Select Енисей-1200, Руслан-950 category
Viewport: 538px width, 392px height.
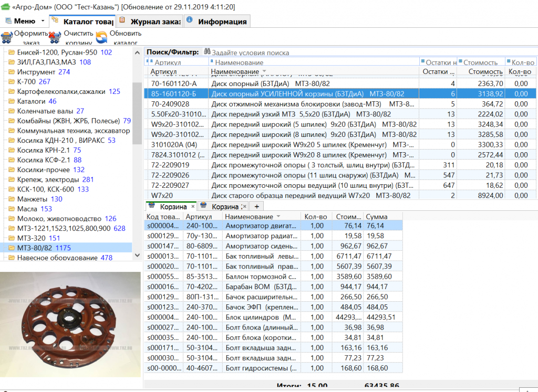(x=65, y=52)
